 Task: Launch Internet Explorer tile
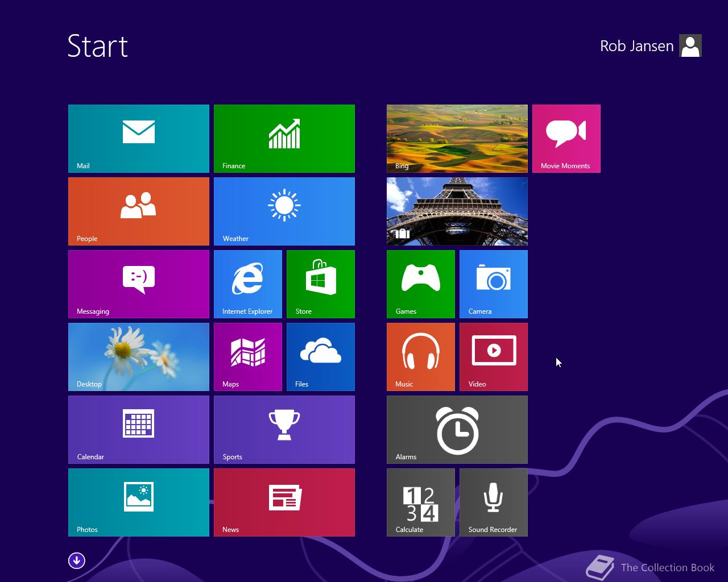click(x=248, y=284)
